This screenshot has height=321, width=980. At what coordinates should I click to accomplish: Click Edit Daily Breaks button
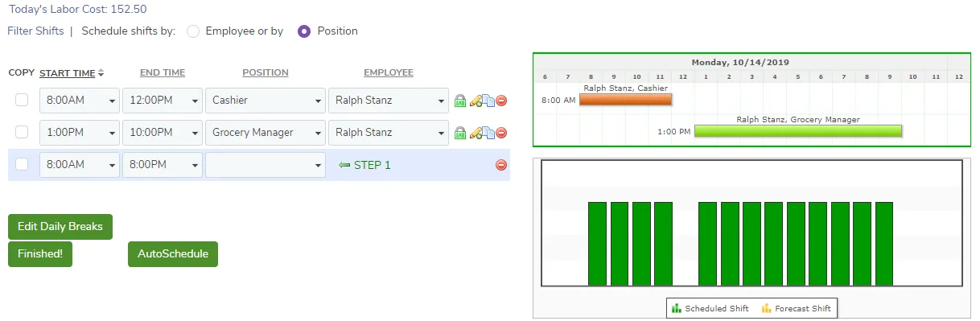tap(60, 227)
